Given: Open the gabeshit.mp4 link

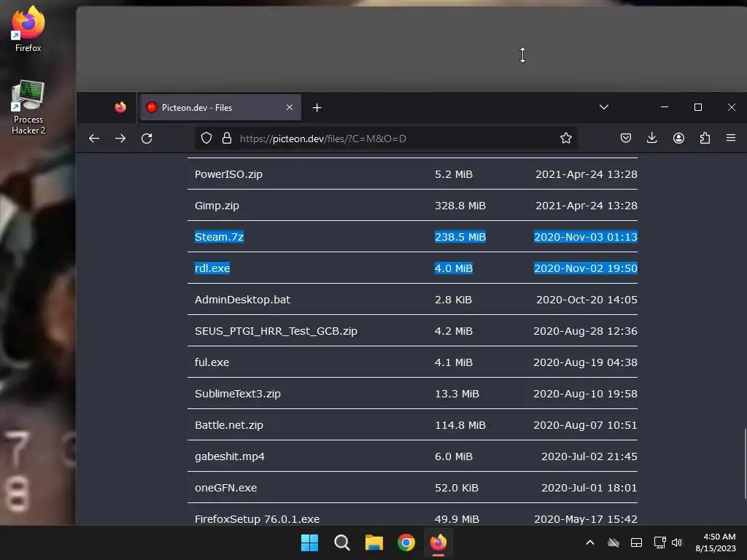Looking at the screenshot, I should [229, 456].
